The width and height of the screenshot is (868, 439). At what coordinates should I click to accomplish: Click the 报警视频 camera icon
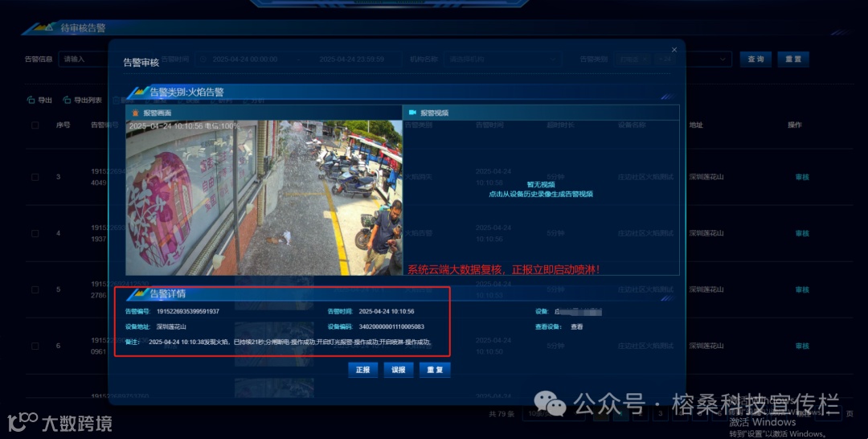point(412,113)
